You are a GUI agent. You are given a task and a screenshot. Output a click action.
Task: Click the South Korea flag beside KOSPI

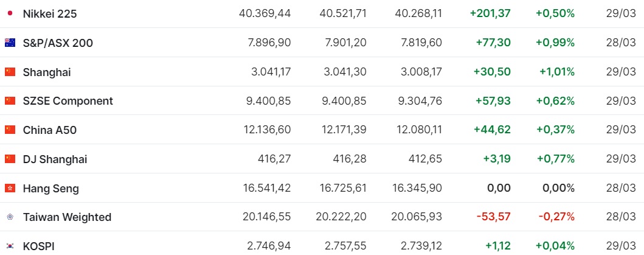[10, 246]
